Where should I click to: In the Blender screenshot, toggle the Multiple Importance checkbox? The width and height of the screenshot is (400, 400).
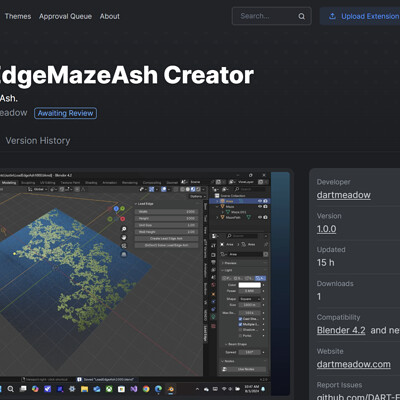click(x=240, y=324)
